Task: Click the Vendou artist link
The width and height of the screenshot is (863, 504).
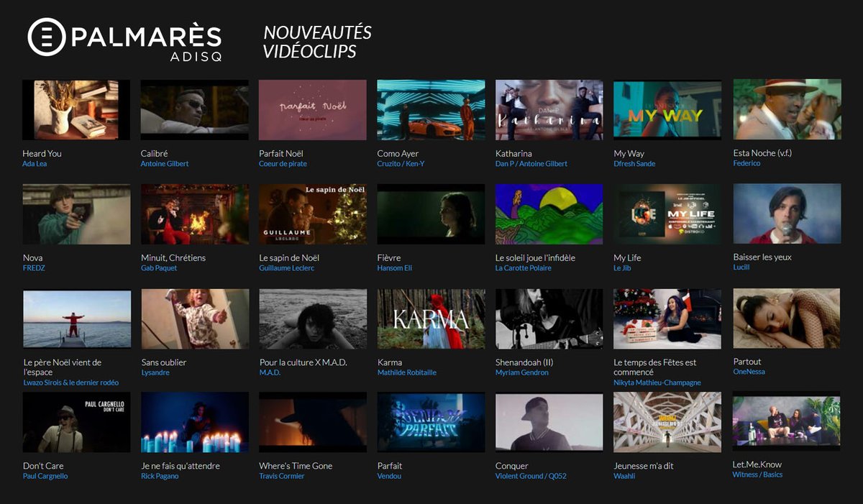Action: pos(390,476)
